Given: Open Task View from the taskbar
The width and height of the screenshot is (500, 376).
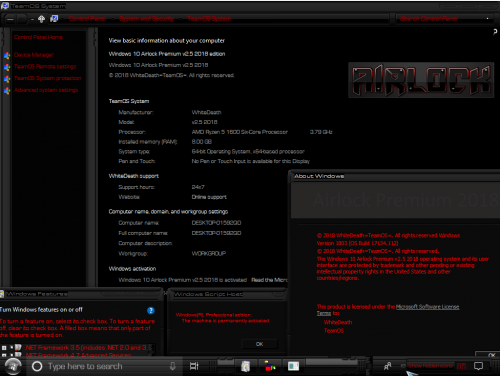Looking at the screenshot, I should [x=194, y=366].
